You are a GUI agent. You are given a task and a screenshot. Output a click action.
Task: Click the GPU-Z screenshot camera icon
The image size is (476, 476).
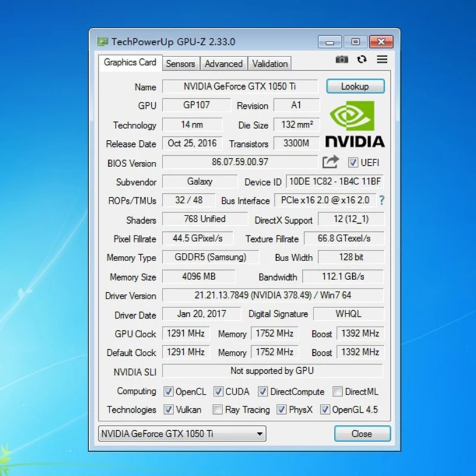(x=342, y=59)
